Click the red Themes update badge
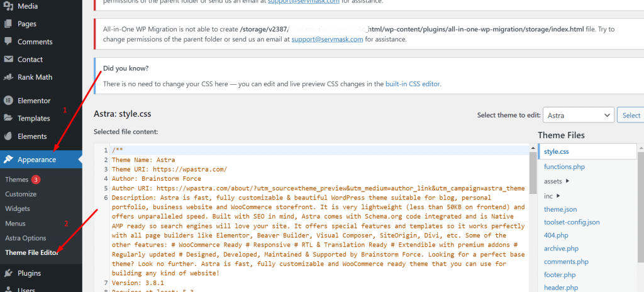Viewport: 644px width, 292px height. (36, 180)
